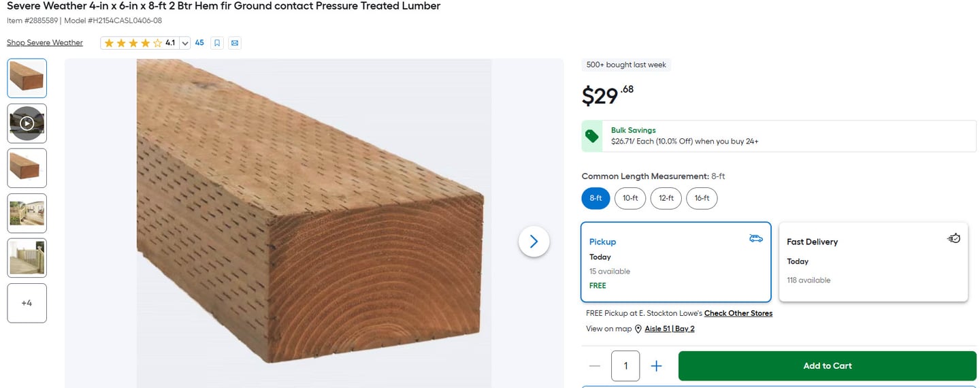Viewport: 980px width, 388px height.
Task: Click the quantity input field
Action: point(625,366)
